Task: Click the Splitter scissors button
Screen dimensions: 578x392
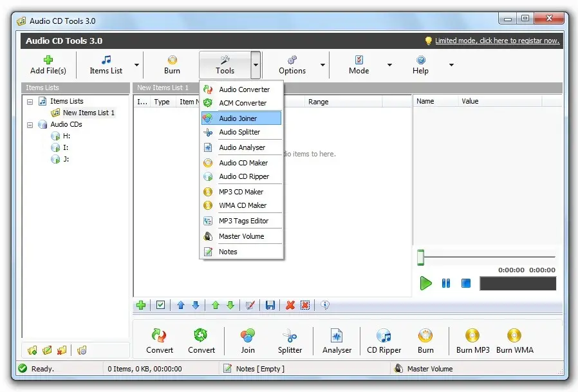Action: (290, 341)
